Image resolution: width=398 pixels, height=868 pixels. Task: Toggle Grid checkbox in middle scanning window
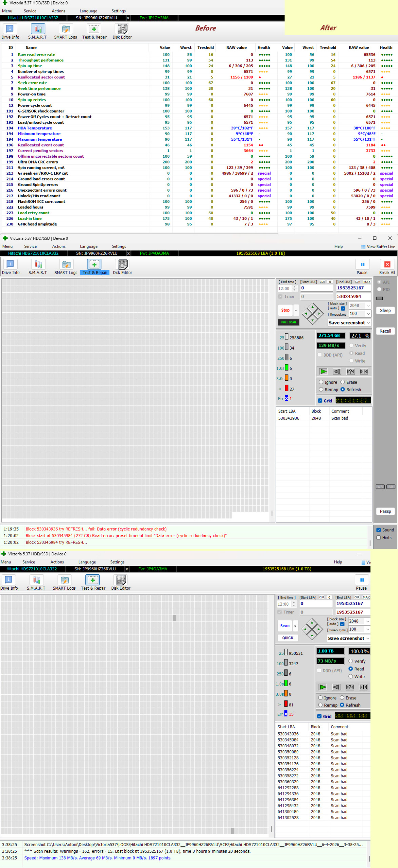click(x=320, y=400)
